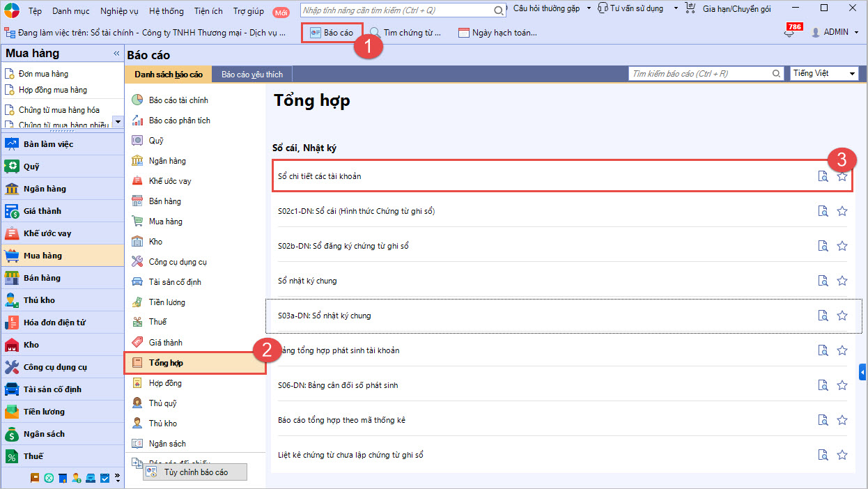The width and height of the screenshot is (868, 489).
Task: Click the Báo cáo toolbar button
Action: 332,33
